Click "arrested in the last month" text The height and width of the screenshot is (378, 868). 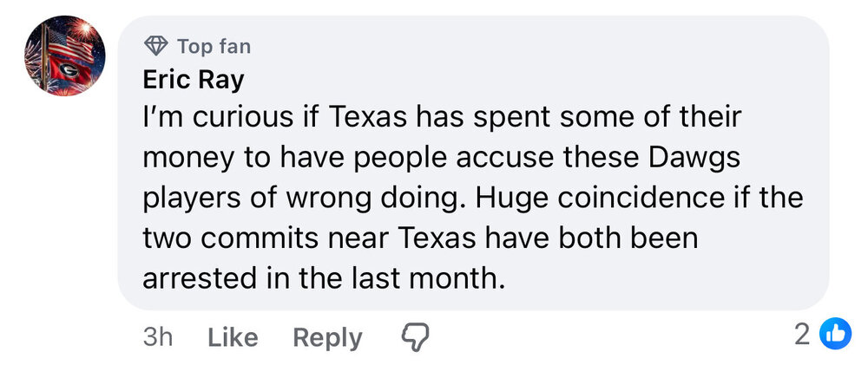(x=323, y=277)
